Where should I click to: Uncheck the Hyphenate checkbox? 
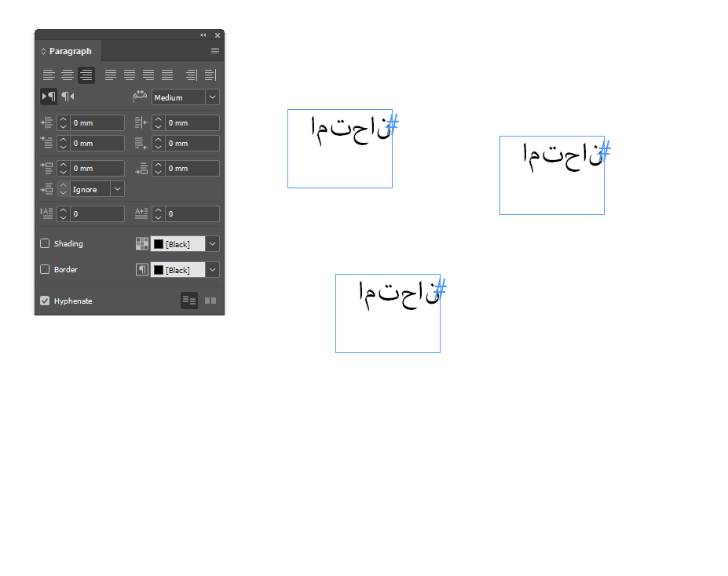pos(45,301)
